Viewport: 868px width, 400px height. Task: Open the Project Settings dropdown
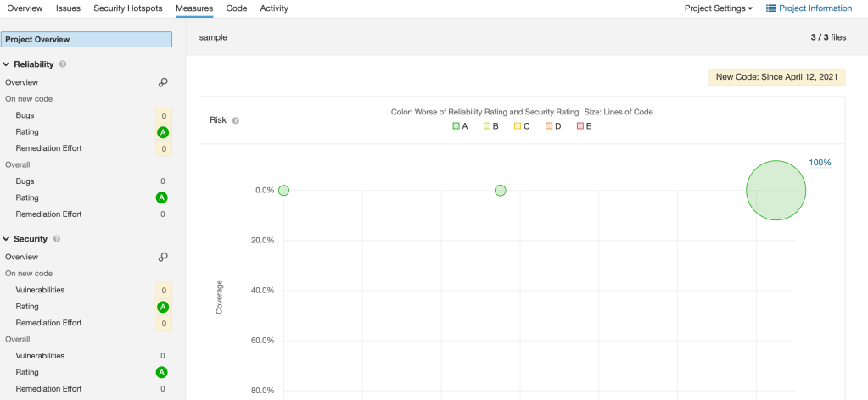pos(718,8)
